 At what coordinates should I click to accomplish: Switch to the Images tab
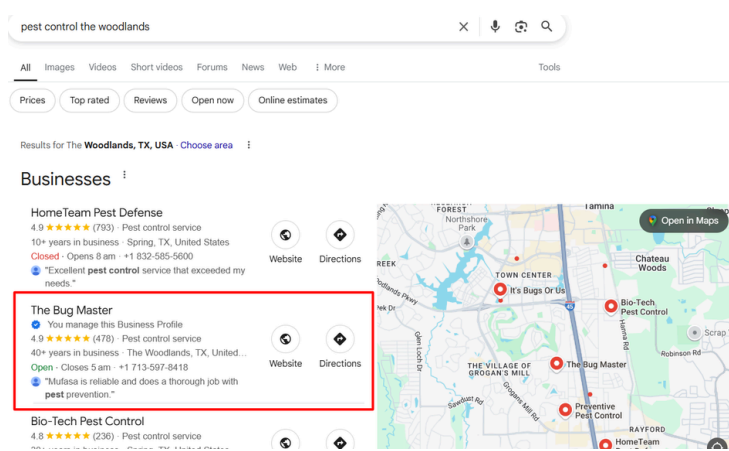59,67
